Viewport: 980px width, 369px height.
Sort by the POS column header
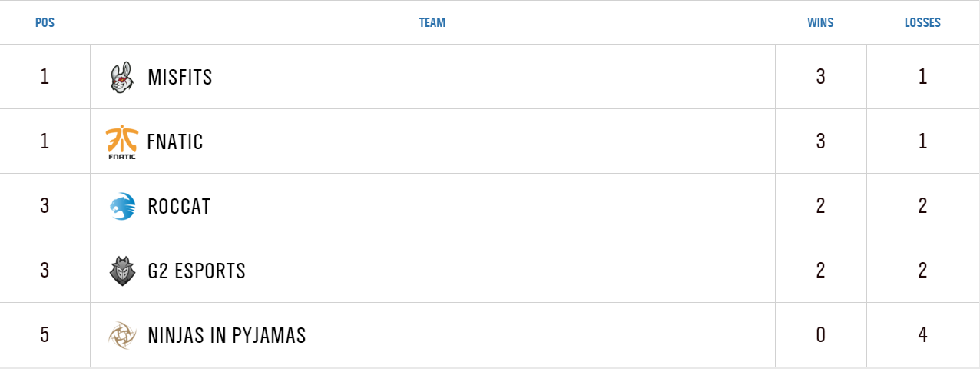tap(45, 23)
